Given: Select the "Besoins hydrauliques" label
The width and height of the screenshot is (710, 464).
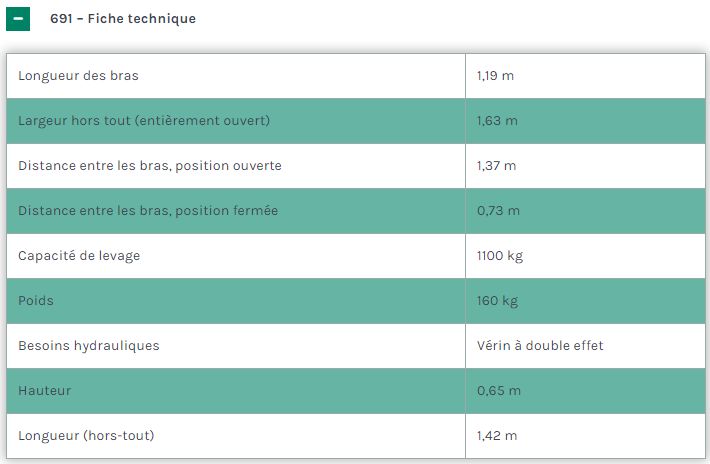Looking at the screenshot, I should tap(89, 346).
